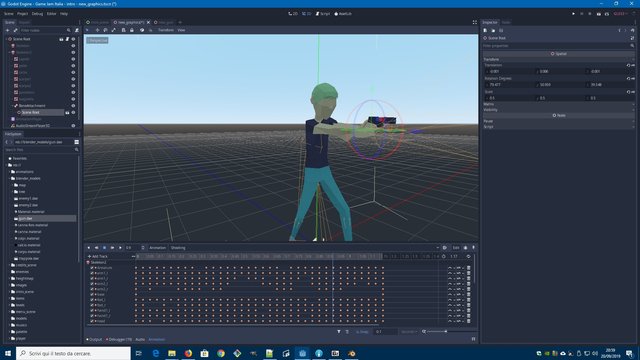Instance a scene with the link icon
The image size is (640, 360).
[15, 30]
